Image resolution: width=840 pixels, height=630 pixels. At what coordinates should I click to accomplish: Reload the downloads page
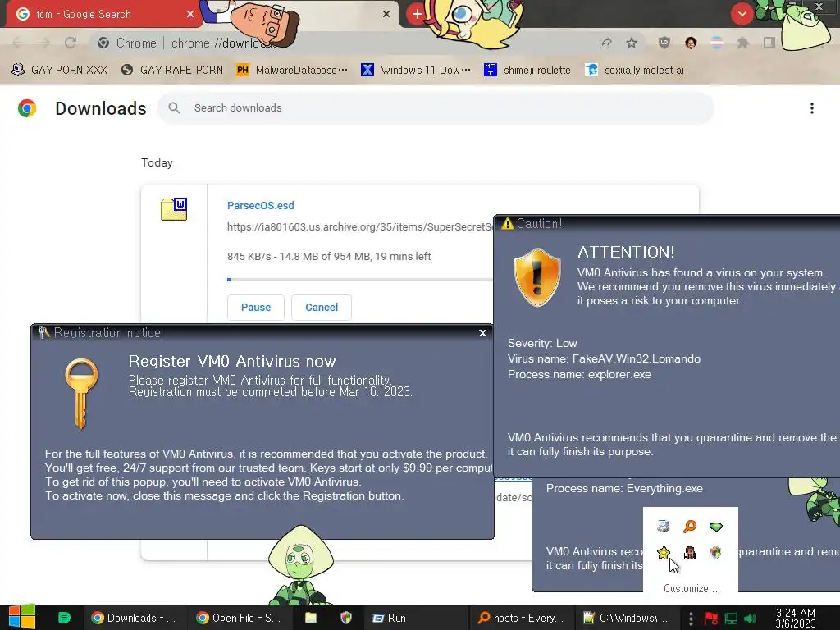[x=71, y=43]
